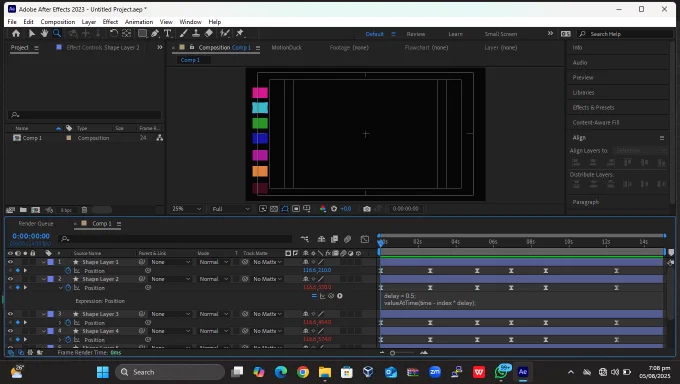Screen dimensions: 680x384
Task: Select the Zoom magnifier tool
Action: point(57,33)
